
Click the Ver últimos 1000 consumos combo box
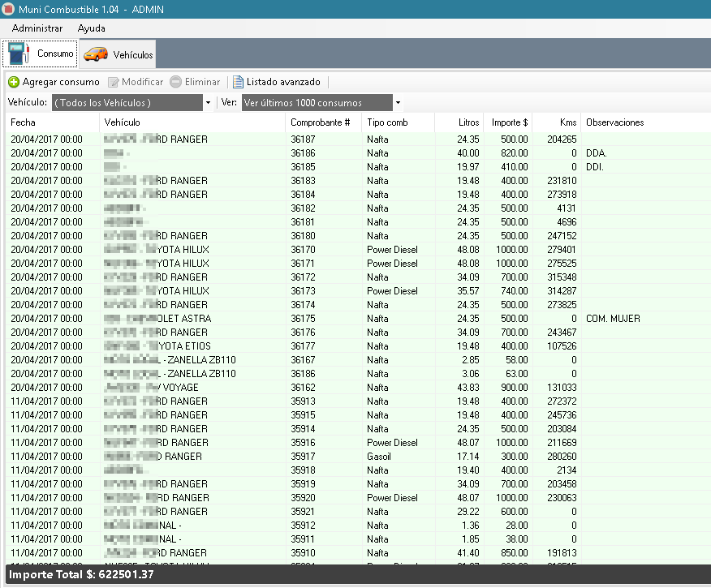317,103
